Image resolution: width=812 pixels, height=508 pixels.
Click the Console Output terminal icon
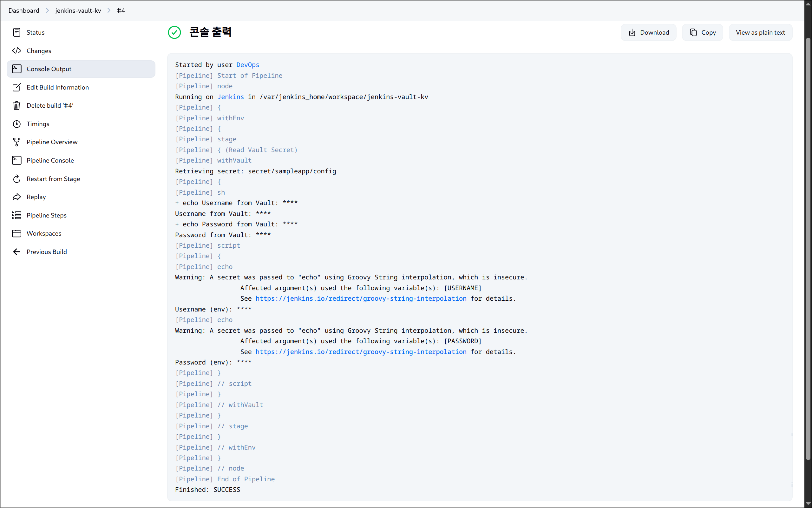click(16, 69)
